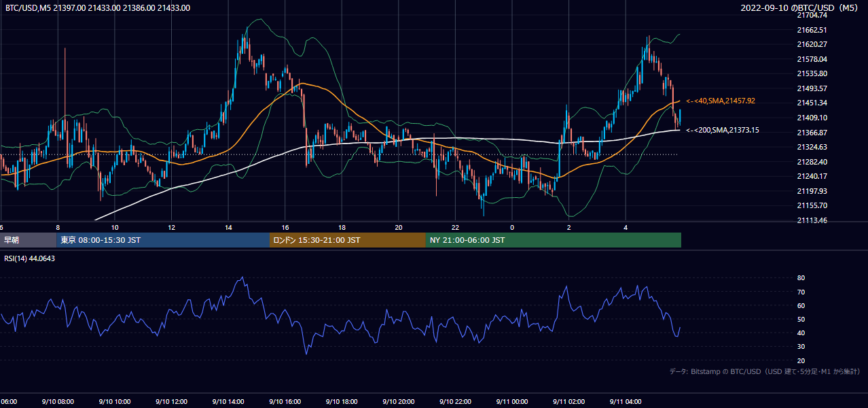Viewport: 868px width, 408px height.
Task: Click price level 21366.87
Action: (812, 133)
